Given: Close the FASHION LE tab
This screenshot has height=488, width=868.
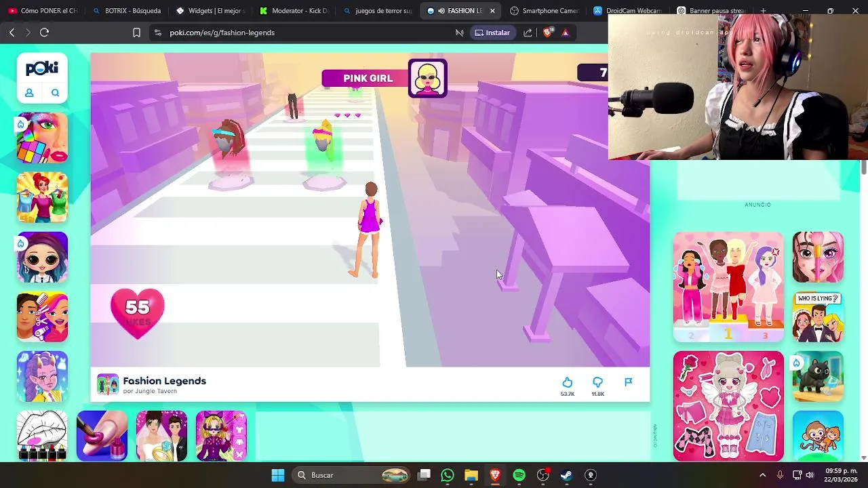Looking at the screenshot, I should click(x=492, y=11).
